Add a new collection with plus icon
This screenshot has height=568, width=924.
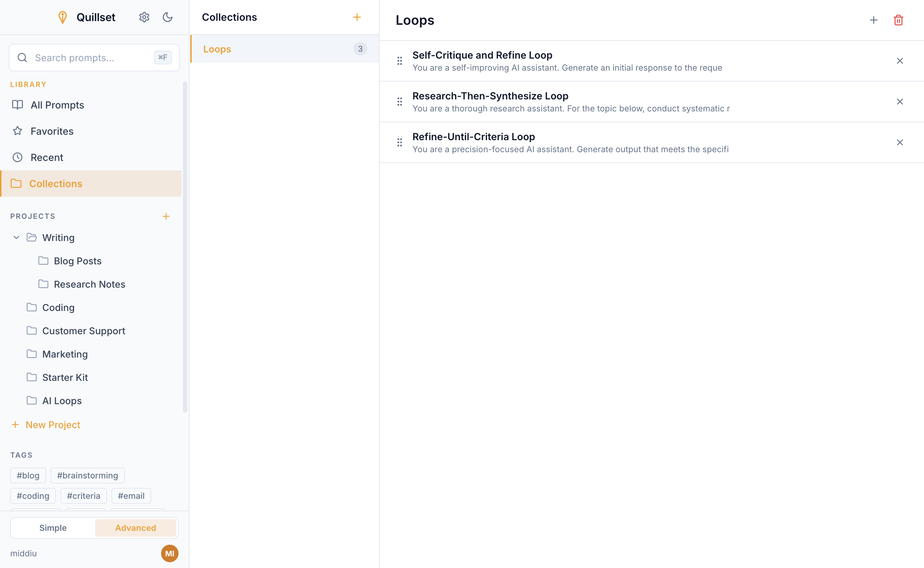coord(357,17)
